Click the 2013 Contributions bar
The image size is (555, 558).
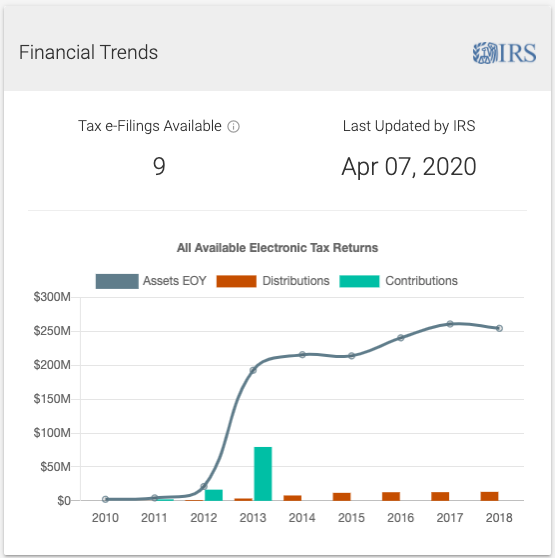(263, 474)
